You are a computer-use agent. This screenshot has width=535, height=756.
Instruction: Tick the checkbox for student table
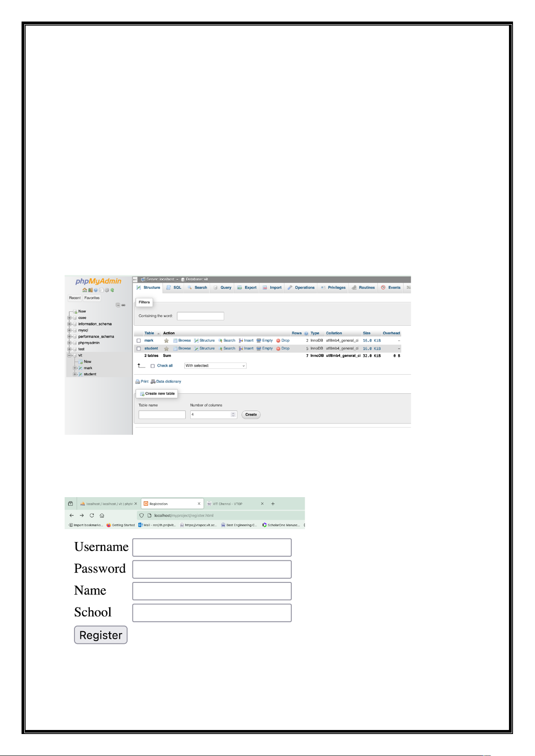[139, 349]
